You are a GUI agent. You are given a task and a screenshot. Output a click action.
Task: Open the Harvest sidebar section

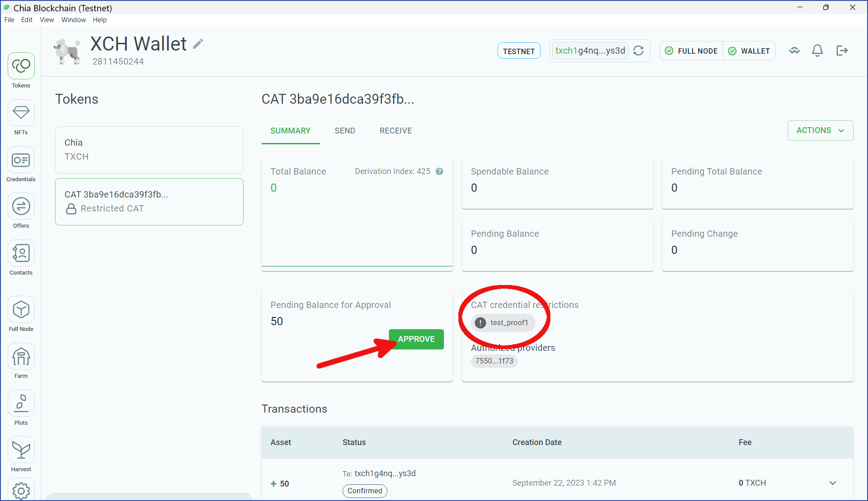[x=21, y=455]
